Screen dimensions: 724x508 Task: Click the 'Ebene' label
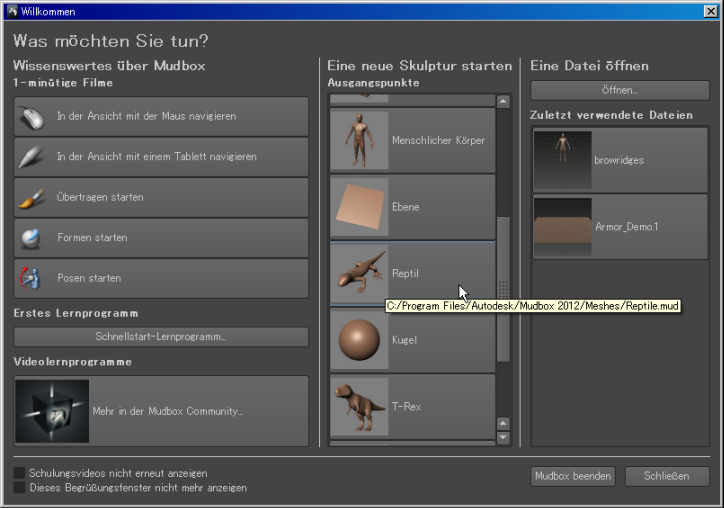click(x=406, y=207)
